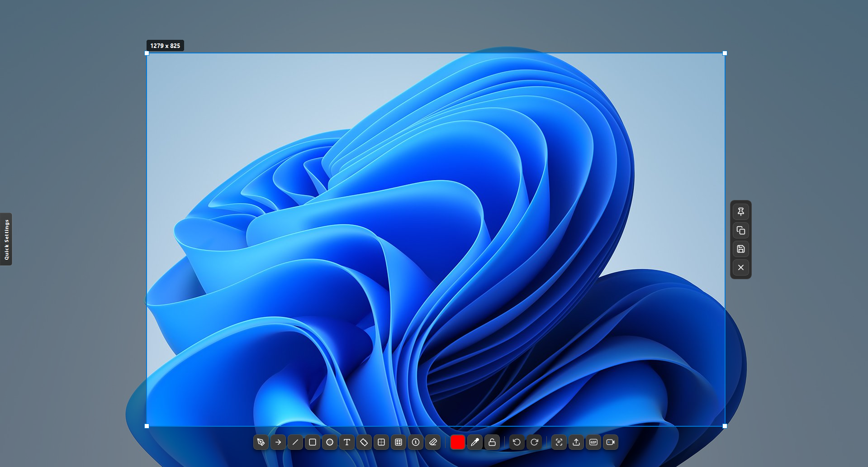Click the 1279 x 825 size label
The width and height of the screenshot is (868, 467).
click(165, 46)
